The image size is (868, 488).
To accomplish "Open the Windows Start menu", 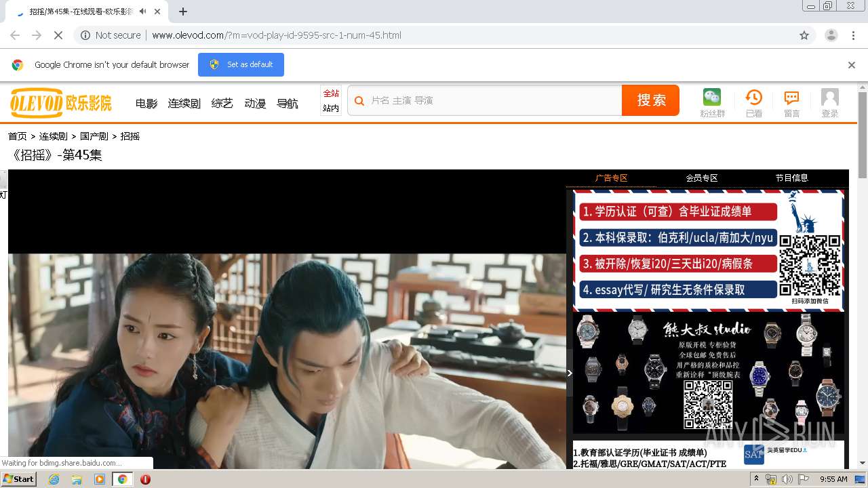I will click(x=19, y=479).
